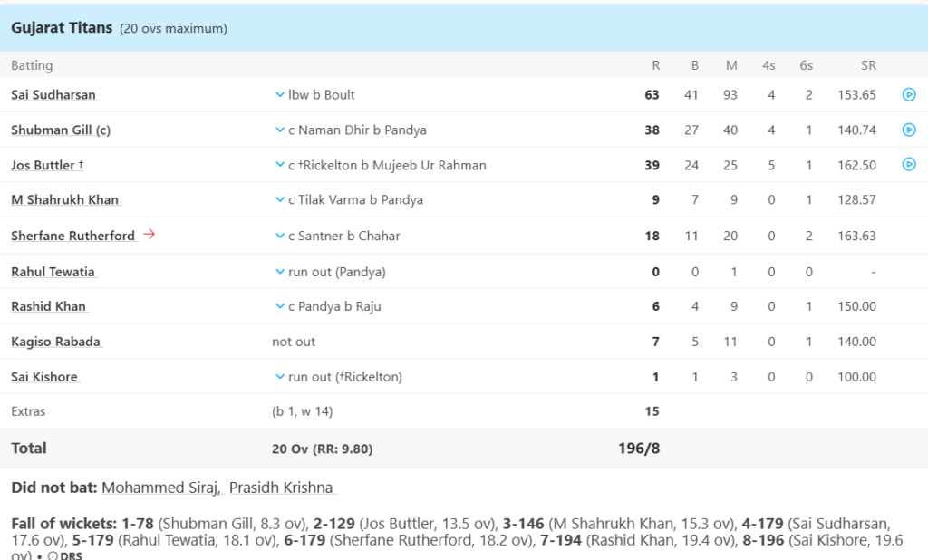Click the Batting column header
Viewport: 928px width, 560px height.
pos(32,65)
